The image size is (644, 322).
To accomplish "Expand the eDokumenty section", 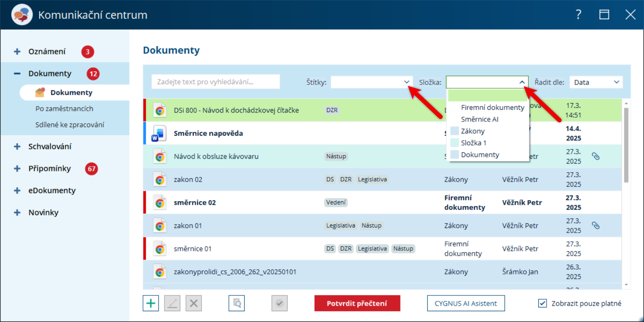I will click(17, 190).
